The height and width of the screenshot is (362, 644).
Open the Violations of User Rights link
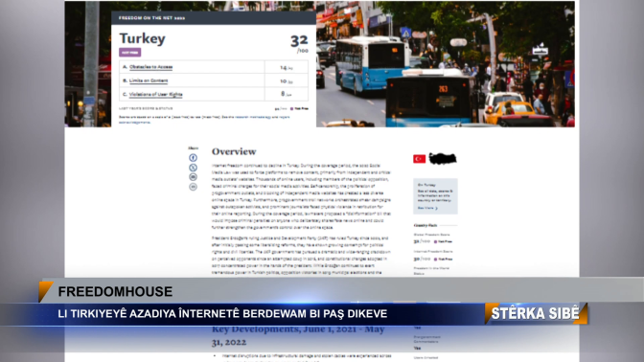click(155, 95)
